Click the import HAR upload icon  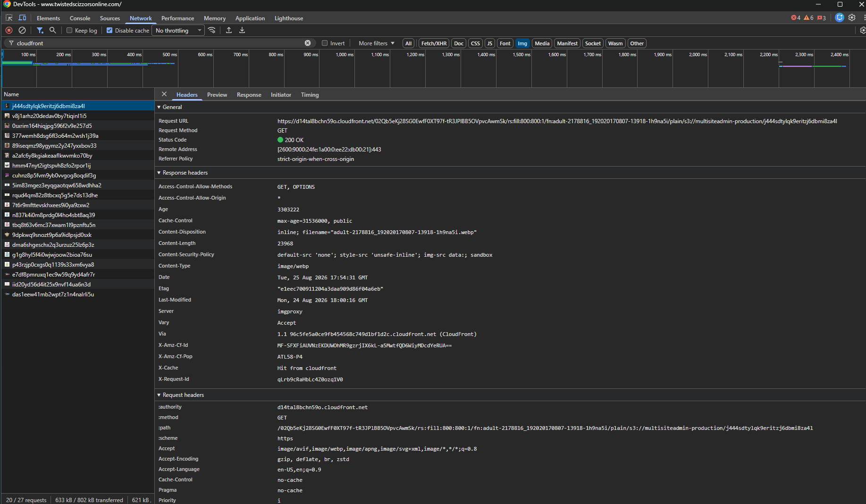point(229,30)
